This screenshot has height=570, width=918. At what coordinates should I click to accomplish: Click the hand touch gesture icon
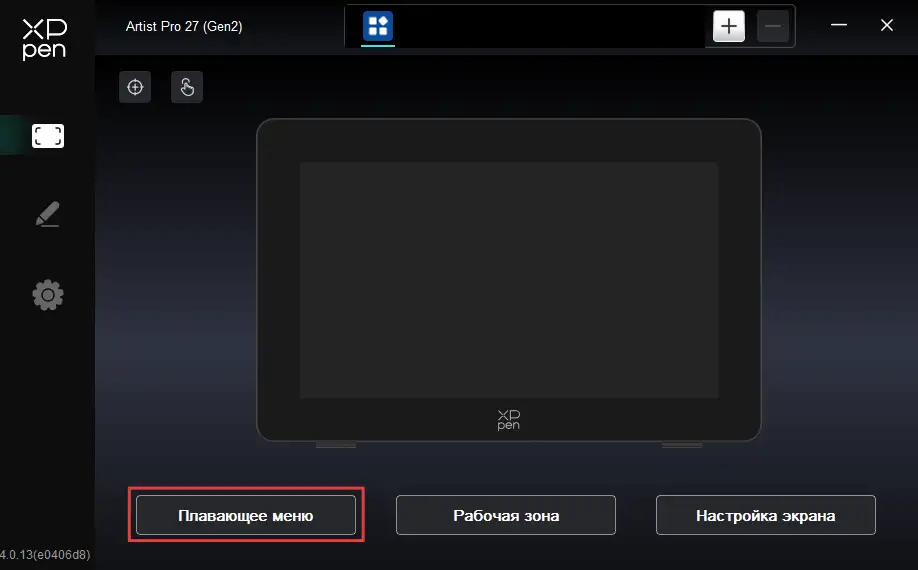pyautogui.click(x=187, y=87)
